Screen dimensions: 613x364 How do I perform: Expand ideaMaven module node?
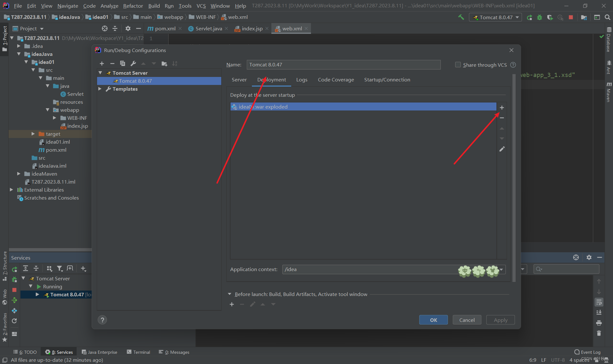click(x=19, y=174)
